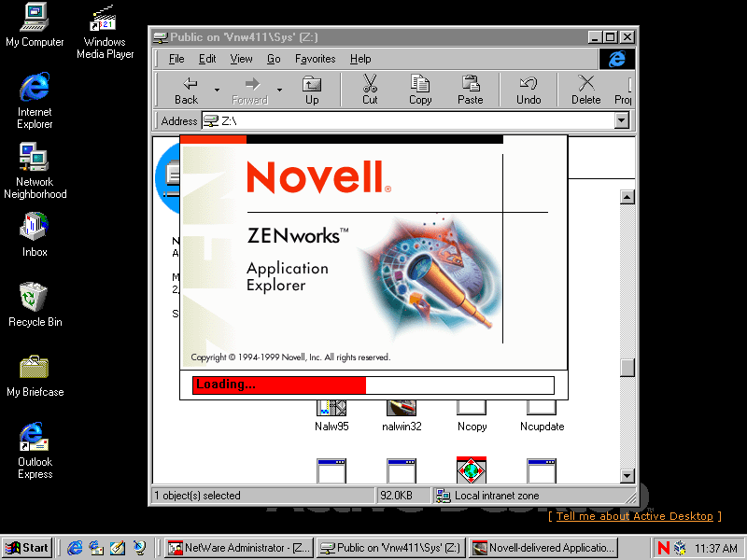The image size is (747, 560).
Task: Click the Start button
Action: click(27, 548)
